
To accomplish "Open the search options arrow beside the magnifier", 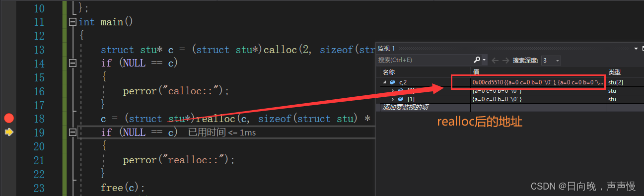I will point(485,60).
